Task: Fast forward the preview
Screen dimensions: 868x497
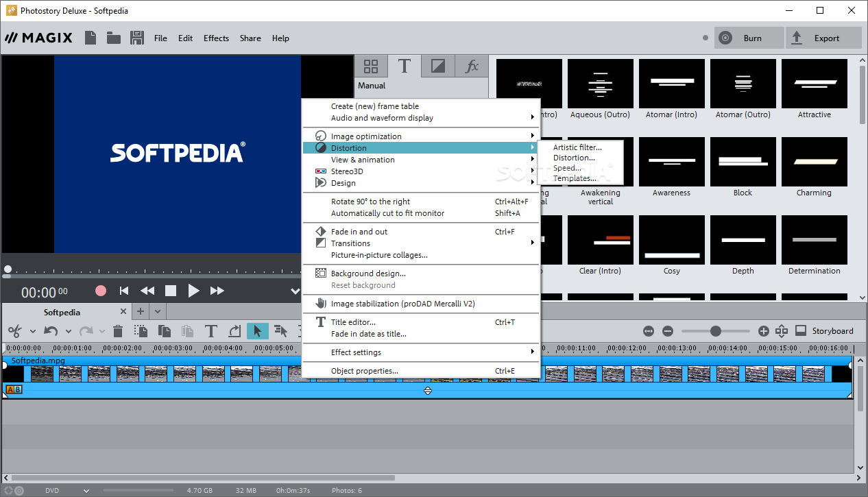Action: (217, 291)
